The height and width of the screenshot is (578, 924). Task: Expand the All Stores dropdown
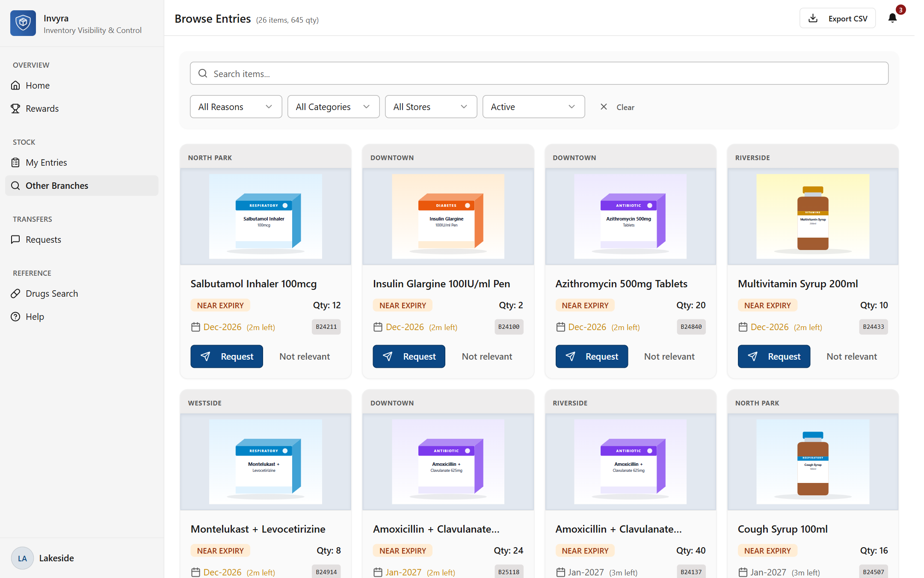click(x=431, y=107)
